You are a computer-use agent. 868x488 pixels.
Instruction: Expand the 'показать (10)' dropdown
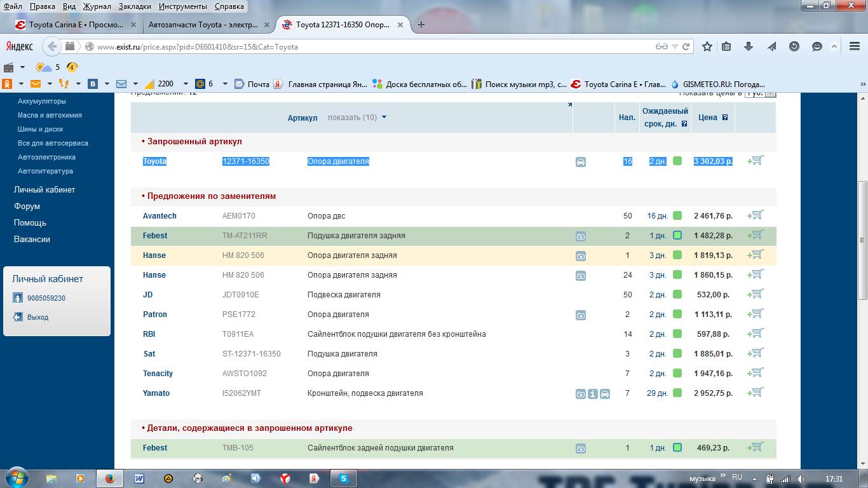(x=357, y=118)
